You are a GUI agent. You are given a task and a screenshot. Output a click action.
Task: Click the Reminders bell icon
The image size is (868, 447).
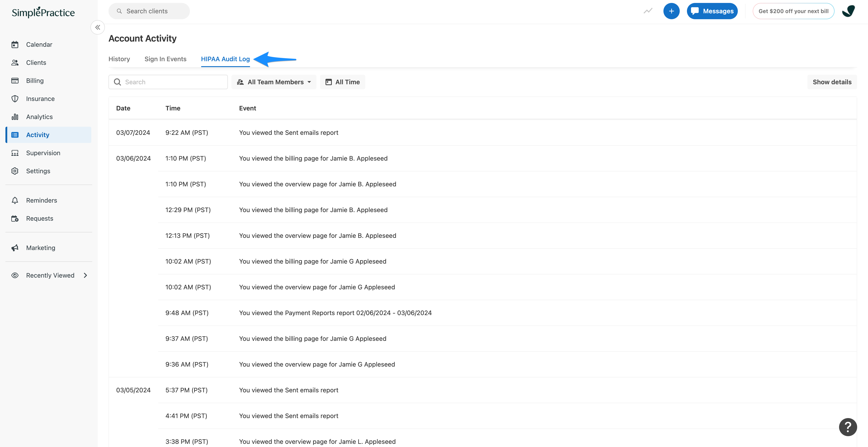pyautogui.click(x=15, y=200)
